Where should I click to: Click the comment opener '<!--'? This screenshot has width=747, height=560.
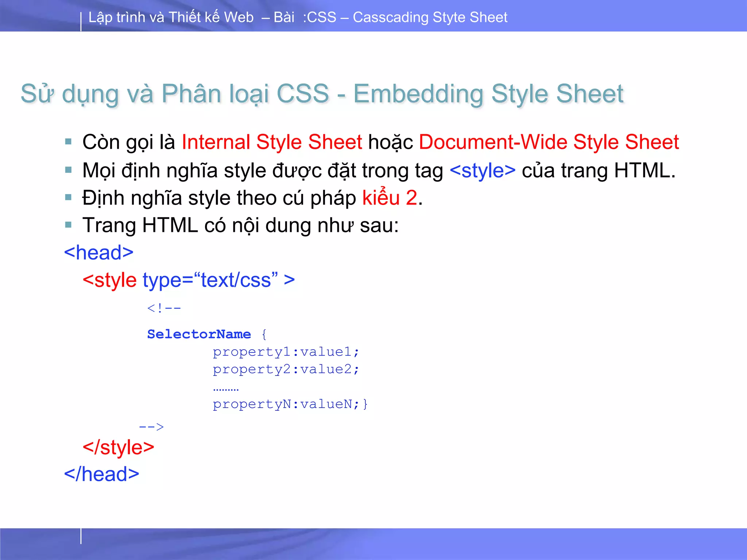point(164,308)
